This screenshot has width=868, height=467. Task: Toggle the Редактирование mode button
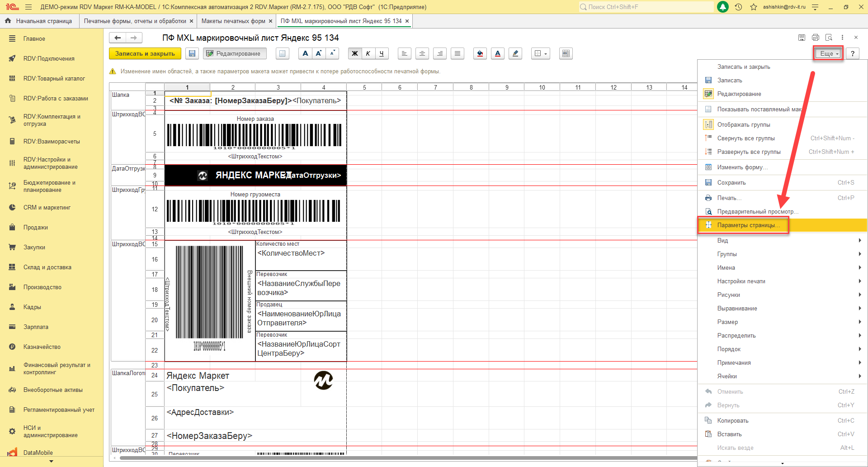234,53
